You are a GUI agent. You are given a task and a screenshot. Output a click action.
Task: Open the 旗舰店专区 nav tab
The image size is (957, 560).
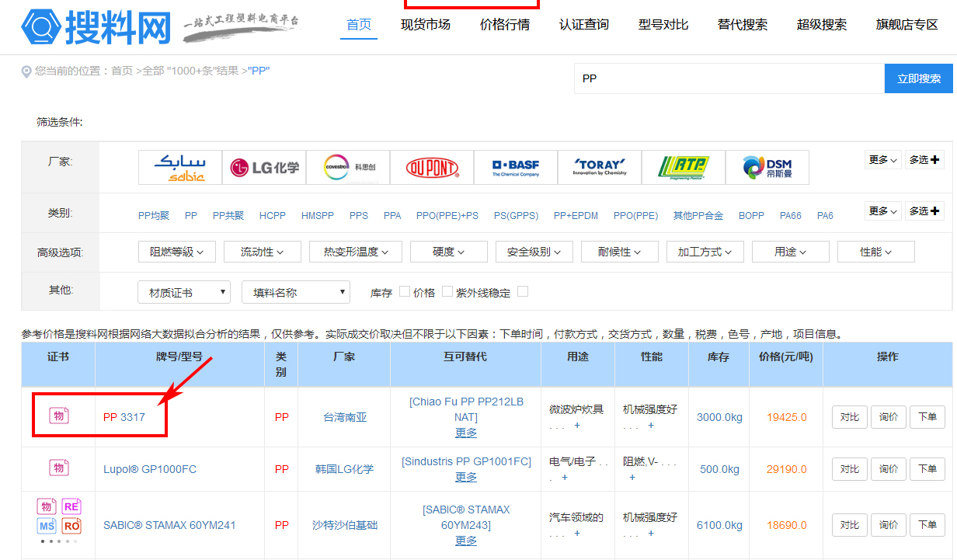point(907,24)
